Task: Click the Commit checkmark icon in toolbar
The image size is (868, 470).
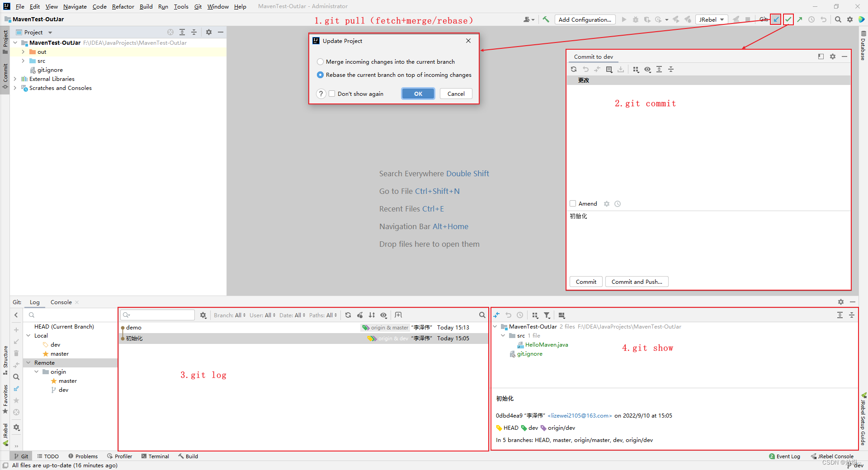Action: coord(788,19)
